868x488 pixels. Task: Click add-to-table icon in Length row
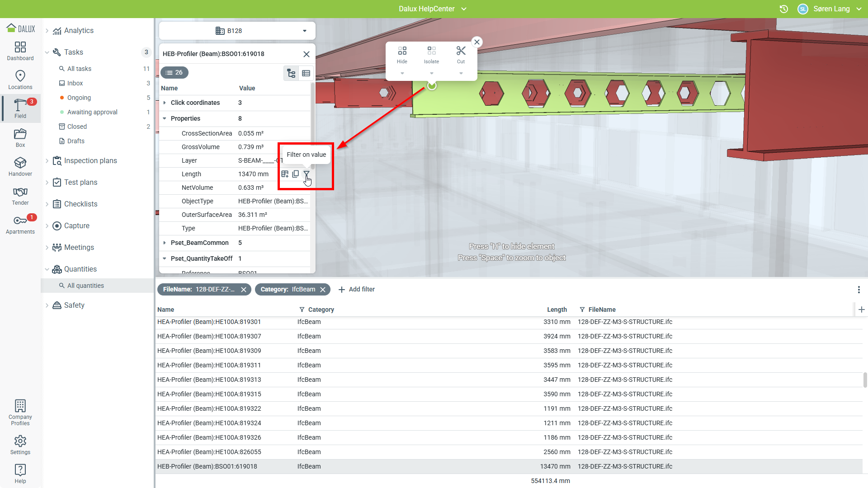(285, 174)
